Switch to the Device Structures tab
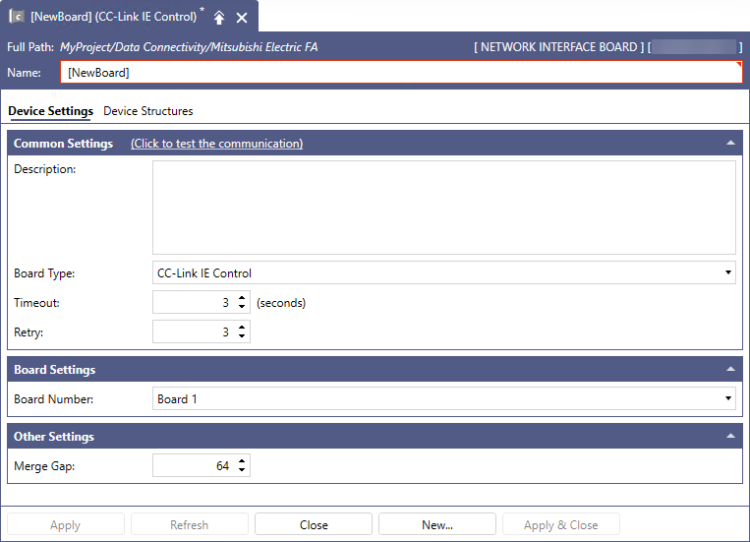The height and width of the screenshot is (542, 750). (148, 111)
